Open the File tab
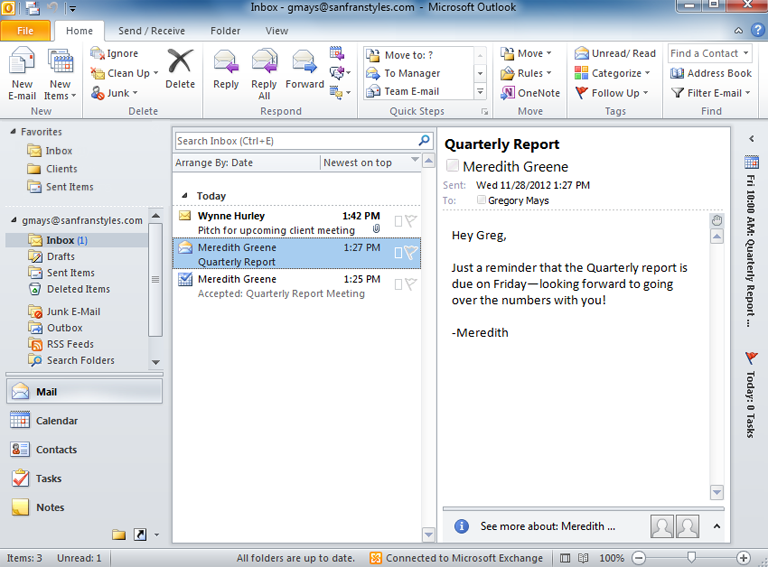The width and height of the screenshot is (768, 567). point(25,30)
